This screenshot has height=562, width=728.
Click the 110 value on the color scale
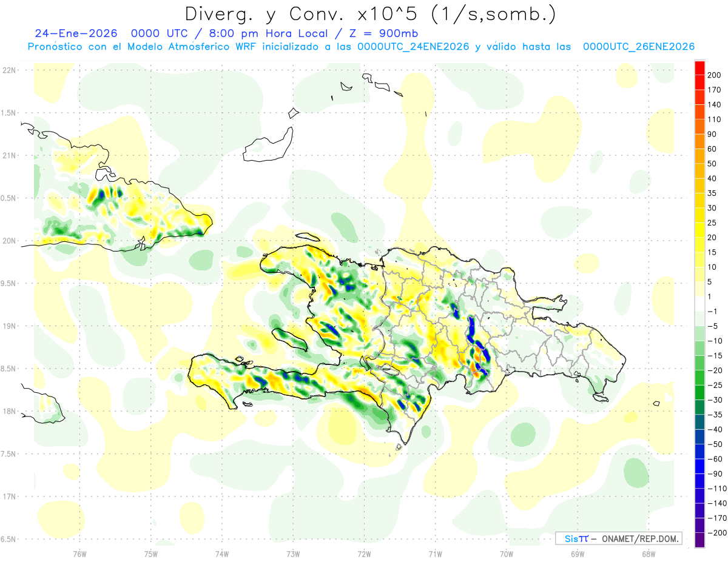point(713,119)
